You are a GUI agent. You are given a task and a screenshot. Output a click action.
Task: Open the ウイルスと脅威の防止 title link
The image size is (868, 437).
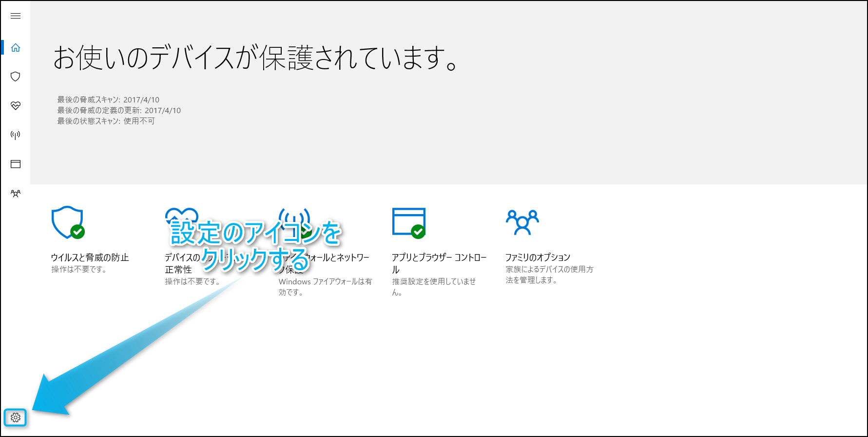click(90, 258)
